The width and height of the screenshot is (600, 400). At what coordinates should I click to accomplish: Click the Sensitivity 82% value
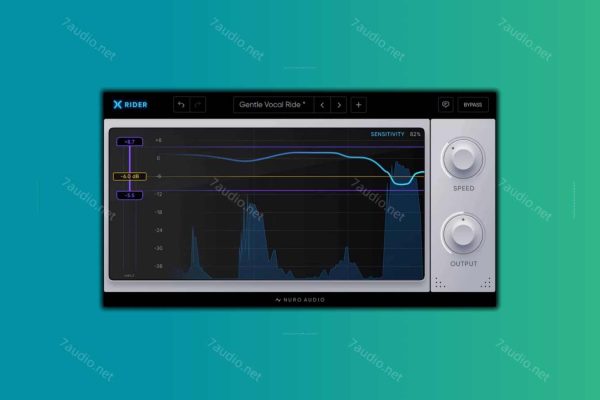tap(415, 134)
